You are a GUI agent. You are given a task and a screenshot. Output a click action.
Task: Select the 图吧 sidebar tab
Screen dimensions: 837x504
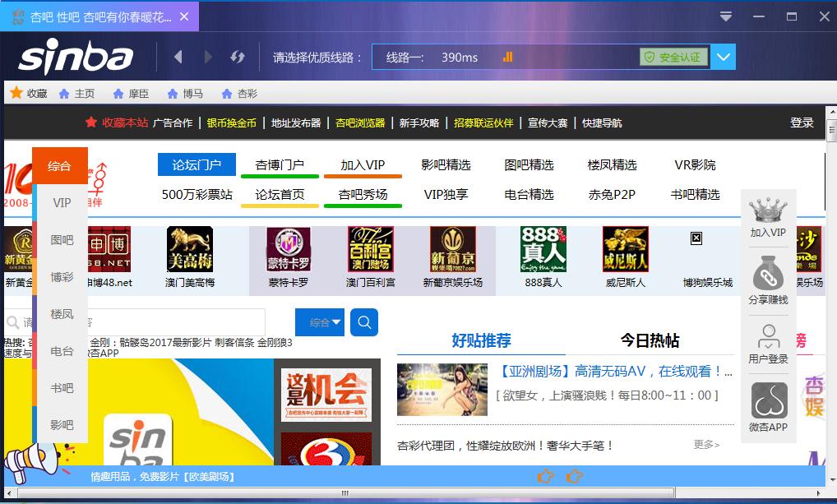(x=62, y=240)
